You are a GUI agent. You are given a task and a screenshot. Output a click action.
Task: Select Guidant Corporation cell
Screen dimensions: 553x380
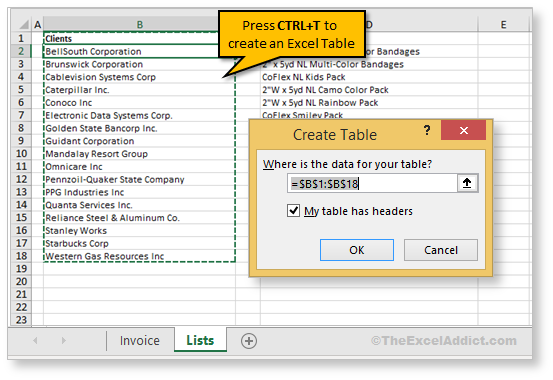tap(139, 141)
